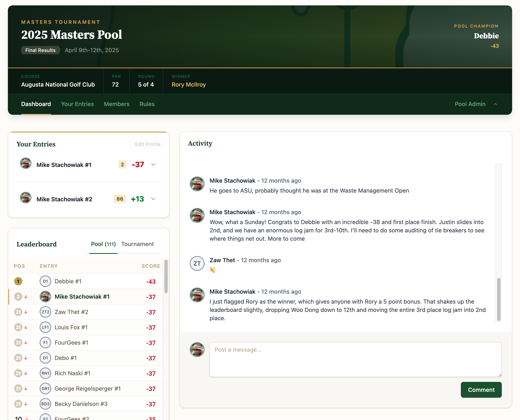Click the Final Results status badge
The width and height of the screenshot is (520, 420).
click(40, 50)
